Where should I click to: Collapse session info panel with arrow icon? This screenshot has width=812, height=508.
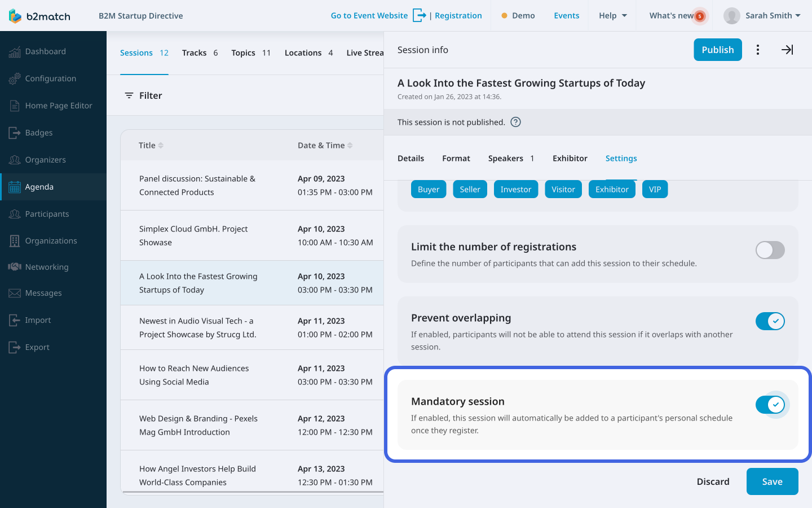coord(787,50)
